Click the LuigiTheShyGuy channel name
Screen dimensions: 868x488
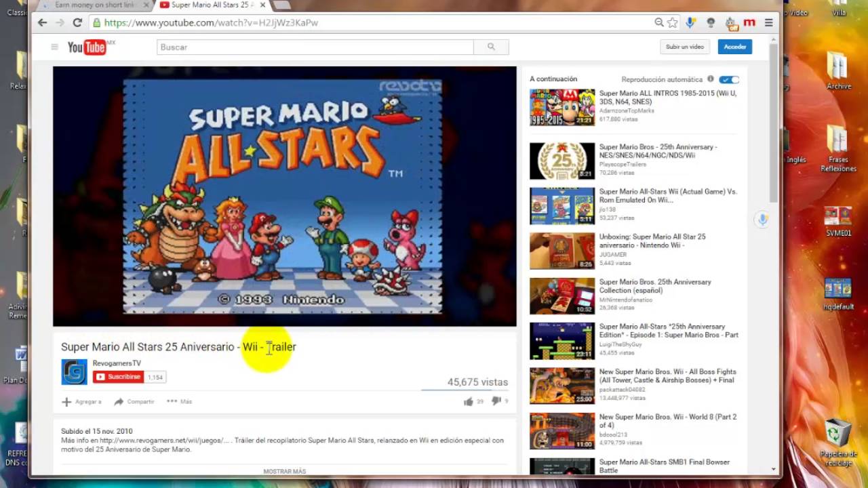click(620, 344)
